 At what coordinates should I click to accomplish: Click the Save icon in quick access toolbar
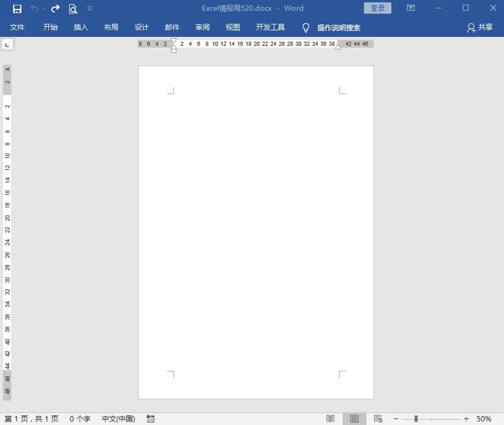(17, 8)
